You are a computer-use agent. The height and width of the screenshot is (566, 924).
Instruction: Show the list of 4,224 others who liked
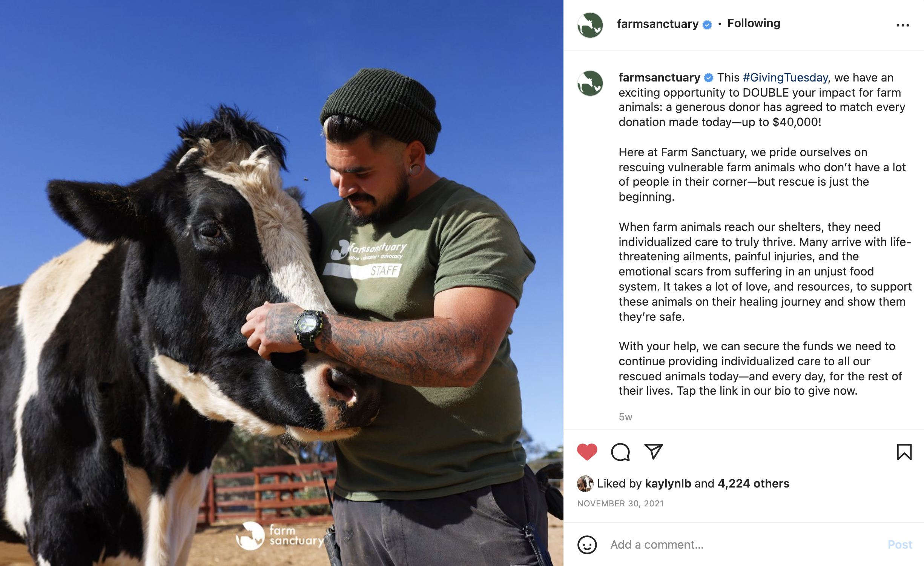coord(753,483)
